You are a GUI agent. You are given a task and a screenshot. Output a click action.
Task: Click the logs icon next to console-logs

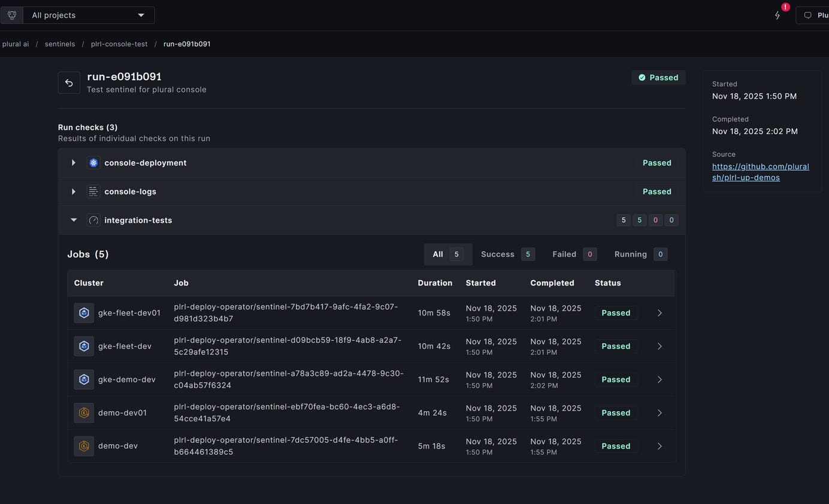pos(93,192)
